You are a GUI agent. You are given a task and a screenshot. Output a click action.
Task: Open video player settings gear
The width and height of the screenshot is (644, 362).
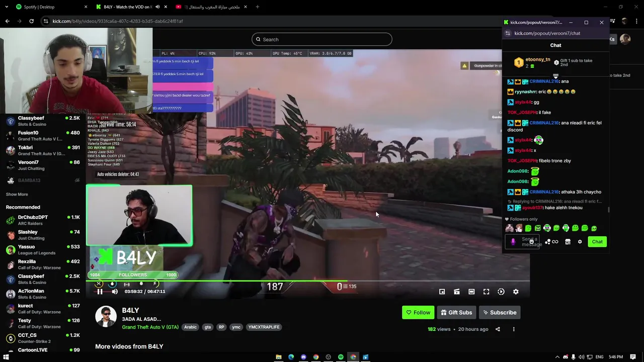pyautogui.click(x=516, y=292)
